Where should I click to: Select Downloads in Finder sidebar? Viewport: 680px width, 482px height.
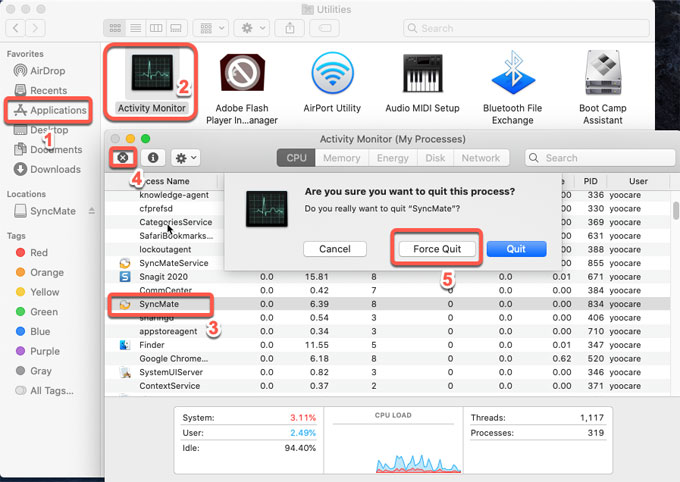pyautogui.click(x=47, y=169)
